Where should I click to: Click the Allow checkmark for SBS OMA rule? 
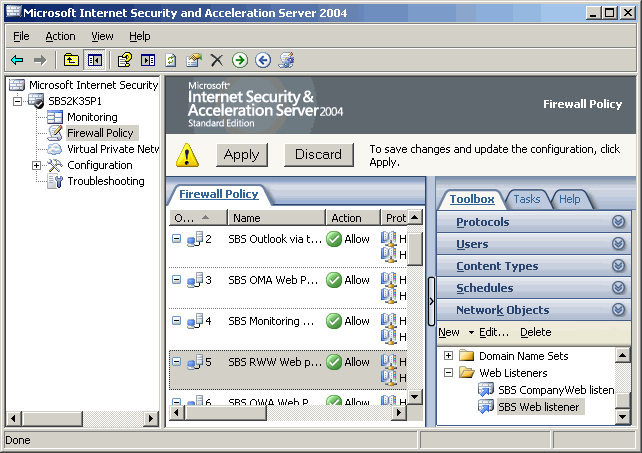pyautogui.click(x=334, y=280)
